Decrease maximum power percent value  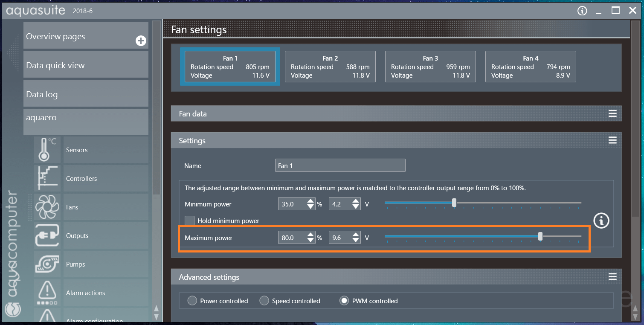pos(310,241)
